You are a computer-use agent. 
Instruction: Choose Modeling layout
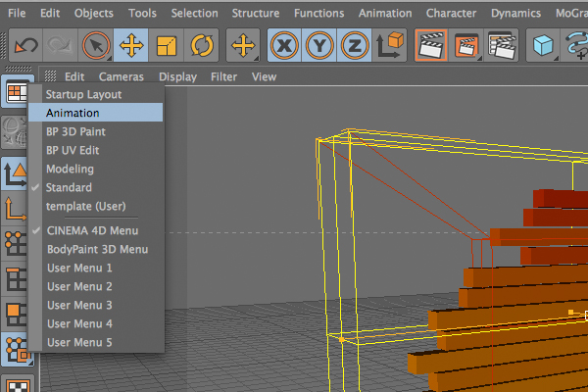[96, 169]
